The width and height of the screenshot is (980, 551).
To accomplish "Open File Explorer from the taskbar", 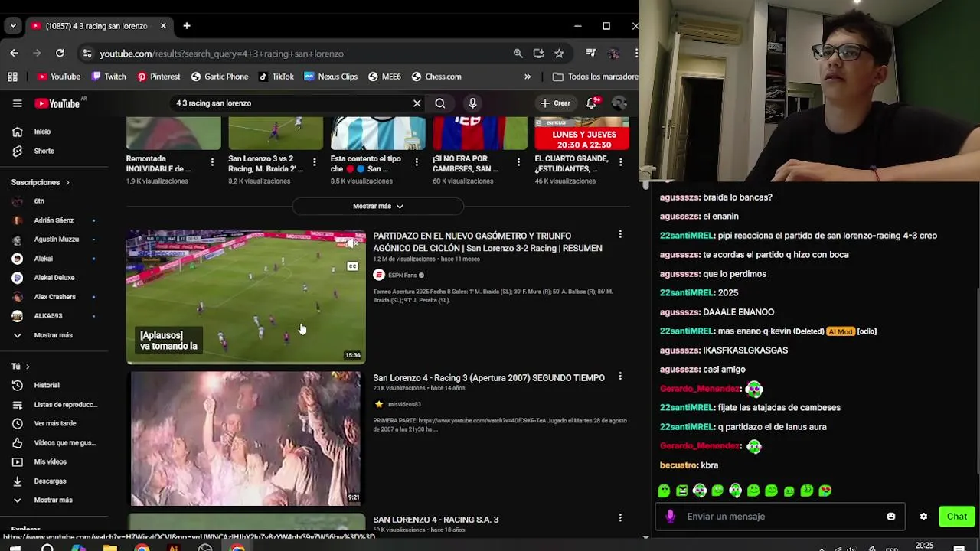I will [110, 547].
